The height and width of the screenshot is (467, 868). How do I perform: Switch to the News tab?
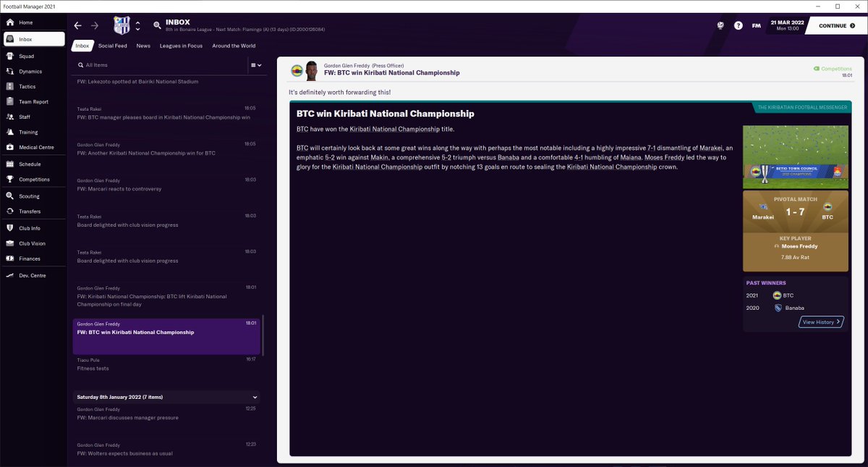(143, 46)
